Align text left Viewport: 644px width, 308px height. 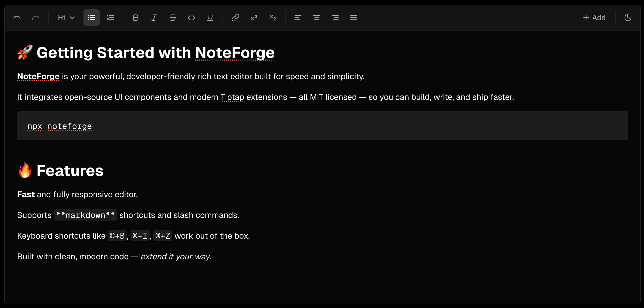pyautogui.click(x=298, y=18)
